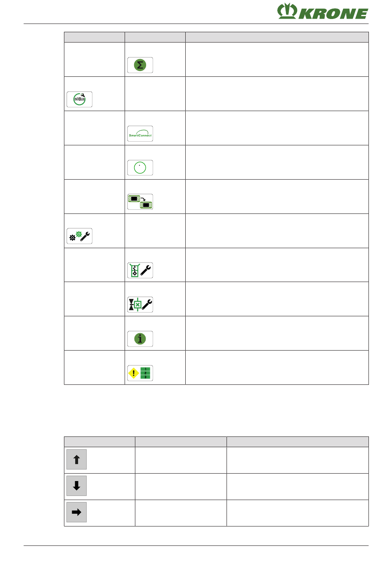The width and height of the screenshot is (392, 569).
Task: Click the wide description cell beside Sigma icon
Action: click(x=277, y=59)
